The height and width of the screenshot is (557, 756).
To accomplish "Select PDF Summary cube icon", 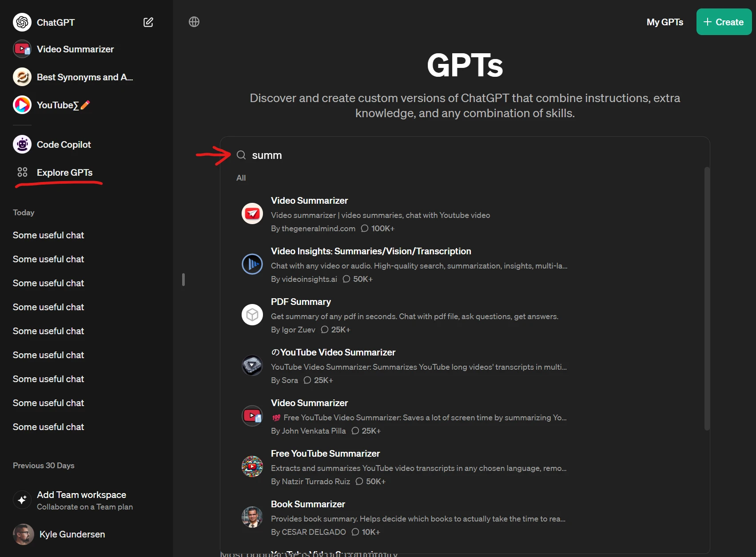I will tap(252, 315).
